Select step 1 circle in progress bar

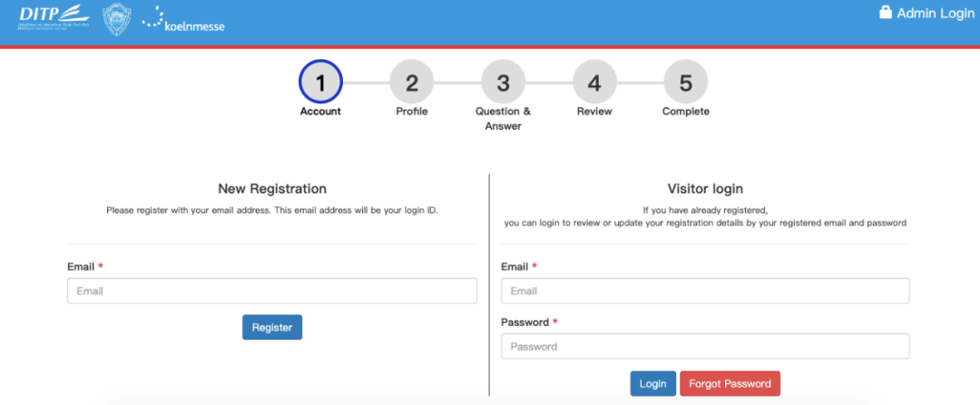pos(320,83)
